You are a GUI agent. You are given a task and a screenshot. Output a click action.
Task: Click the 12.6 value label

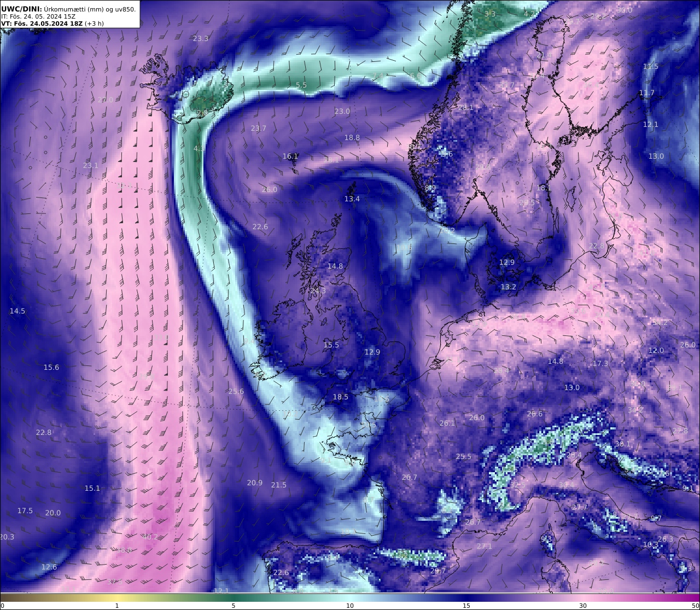coord(49,567)
